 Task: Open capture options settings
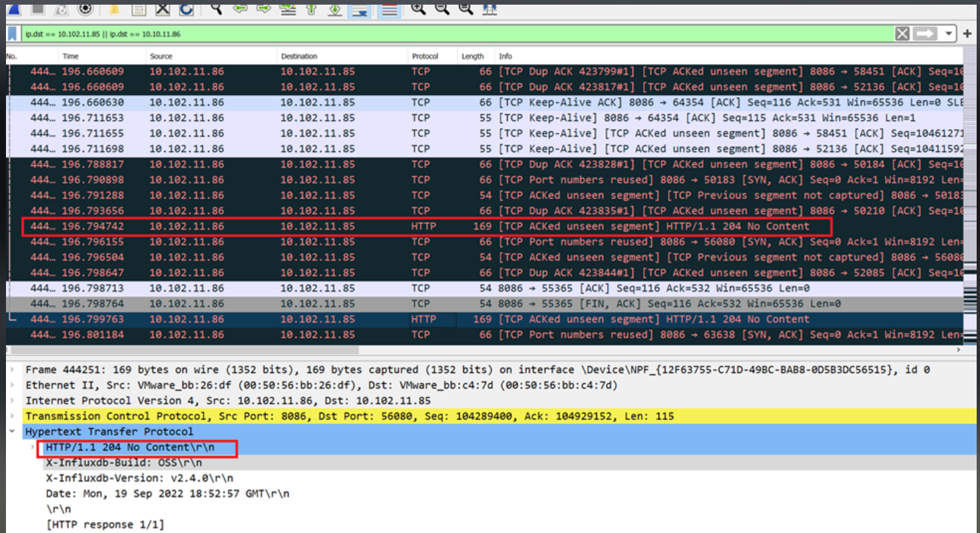click(84, 10)
